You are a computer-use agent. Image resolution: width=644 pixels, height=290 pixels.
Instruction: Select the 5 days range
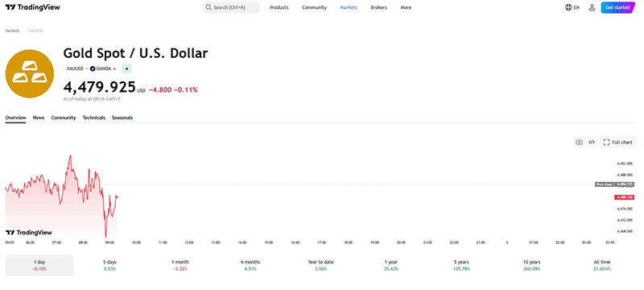tap(109, 265)
